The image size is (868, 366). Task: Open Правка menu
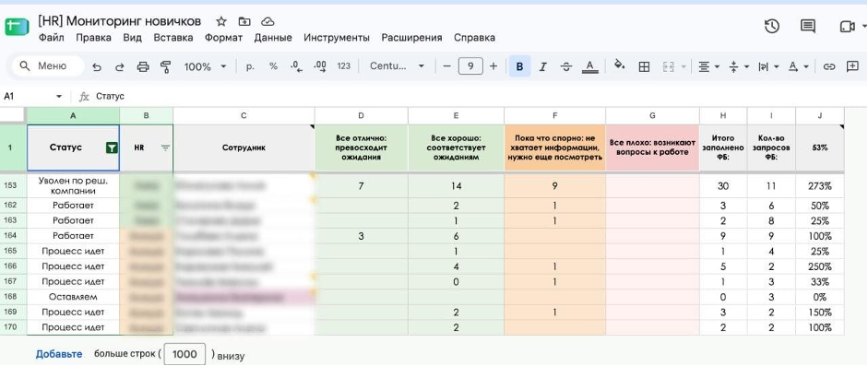(93, 38)
